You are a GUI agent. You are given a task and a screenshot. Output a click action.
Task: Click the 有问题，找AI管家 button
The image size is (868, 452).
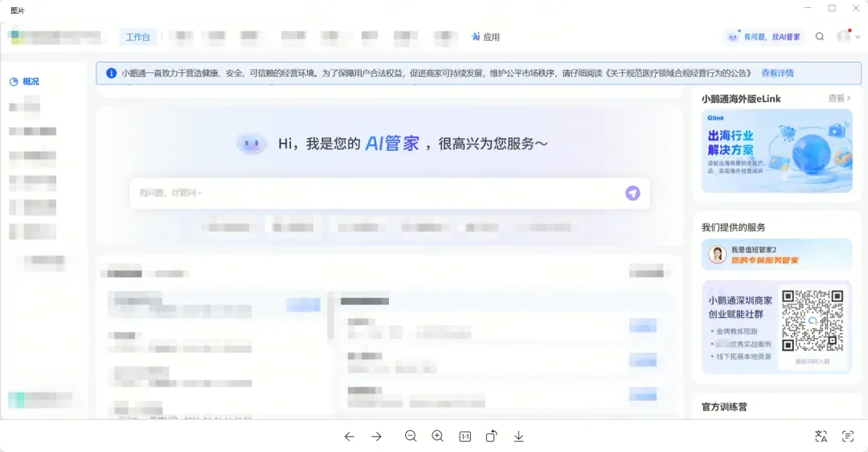point(764,37)
